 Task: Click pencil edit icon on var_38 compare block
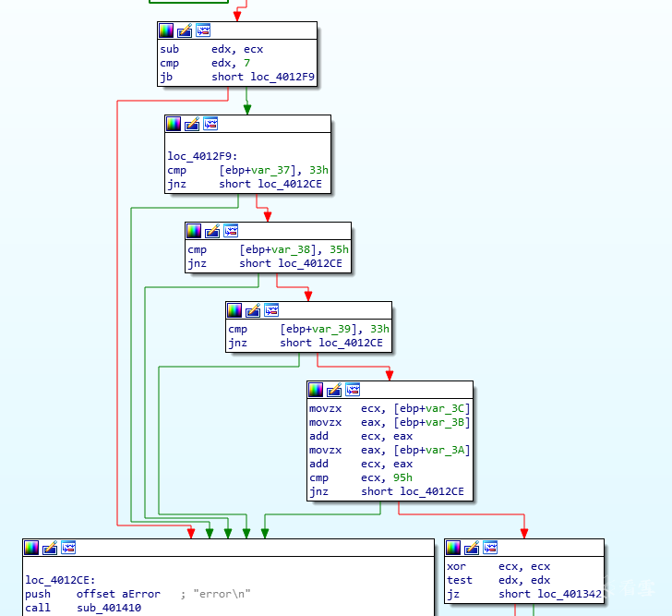[212, 231]
